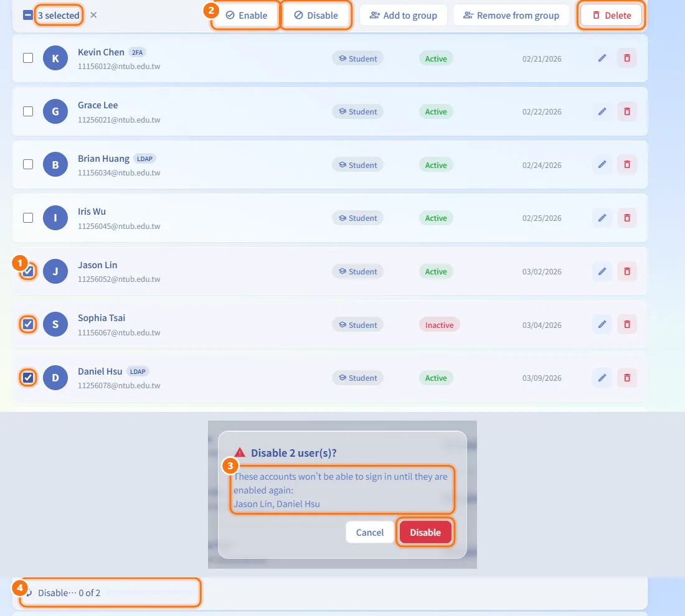
Task: Click the '3 selected' label
Action: point(59,16)
